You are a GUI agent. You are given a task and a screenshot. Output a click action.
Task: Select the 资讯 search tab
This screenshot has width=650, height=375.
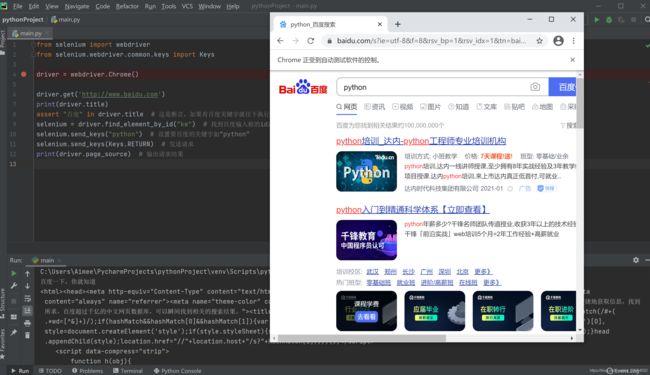[375, 107]
